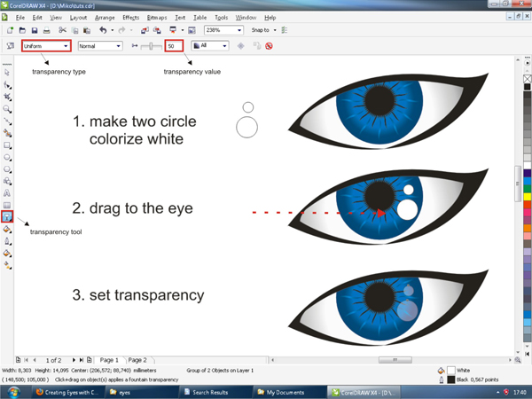
Task: Select the Freehand tool
Action: pos(7,121)
